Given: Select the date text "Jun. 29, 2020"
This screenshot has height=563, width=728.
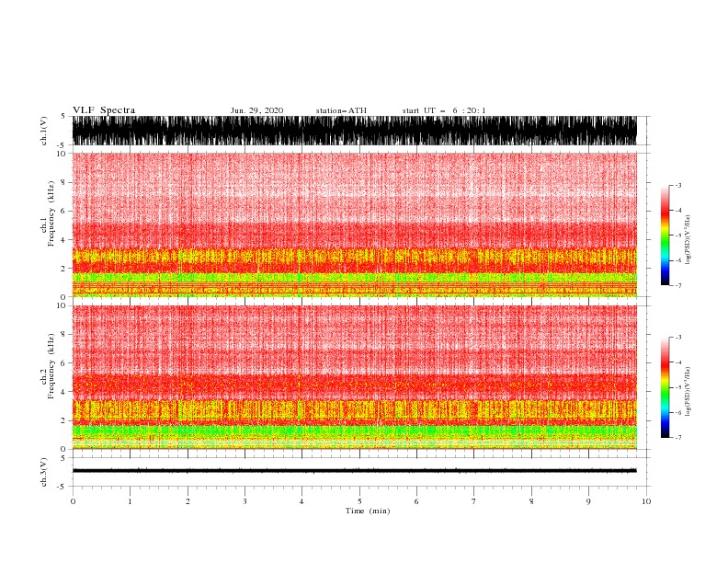Looking at the screenshot, I should tap(256, 110).
